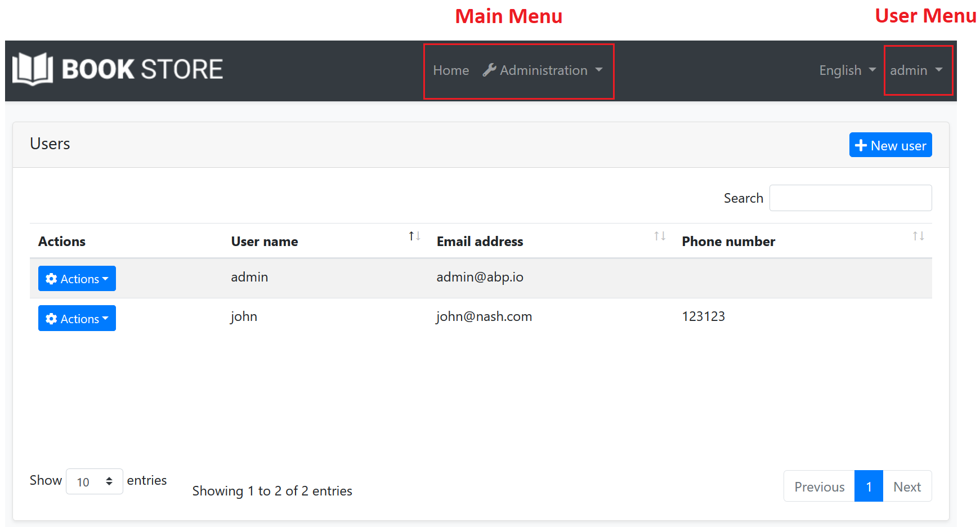Sort by the Email address column arrows
Viewport: 980px width, 527px height.
click(x=660, y=236)
